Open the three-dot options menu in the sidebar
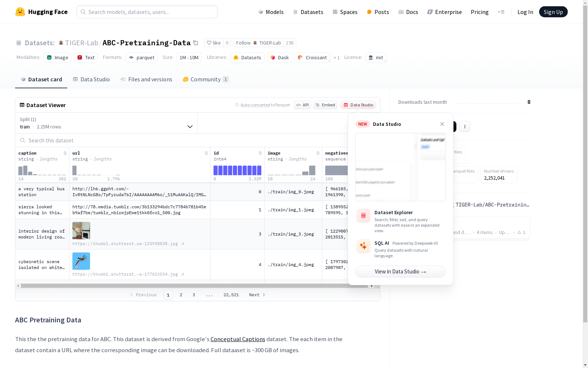This screenshot has width=588, height=368. pyautogui.click(x=465, y=127)
